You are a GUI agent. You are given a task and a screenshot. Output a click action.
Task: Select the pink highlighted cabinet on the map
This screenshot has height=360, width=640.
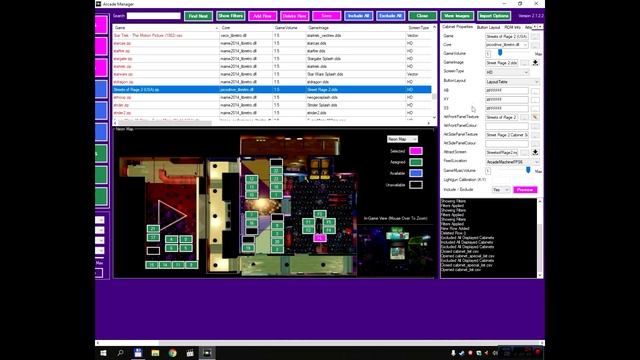click(x=320, y=238)
